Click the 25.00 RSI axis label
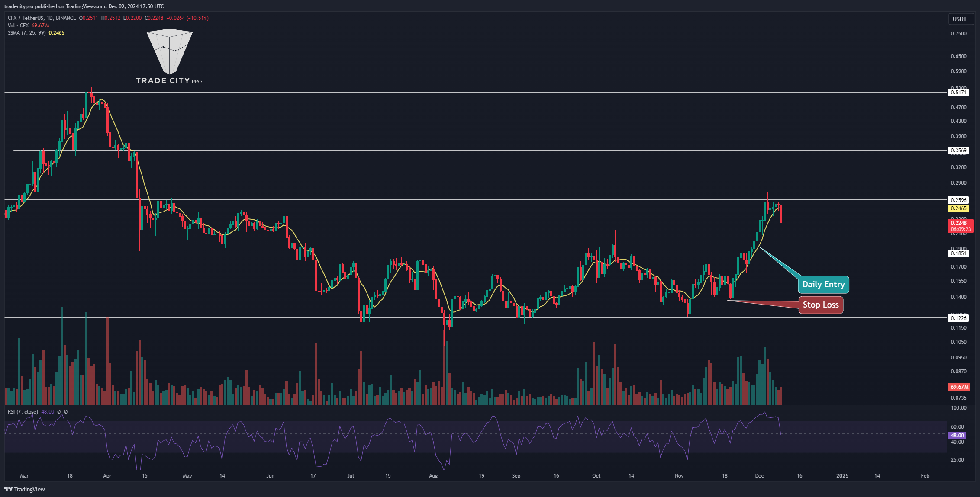 click(x=957, y=460)
